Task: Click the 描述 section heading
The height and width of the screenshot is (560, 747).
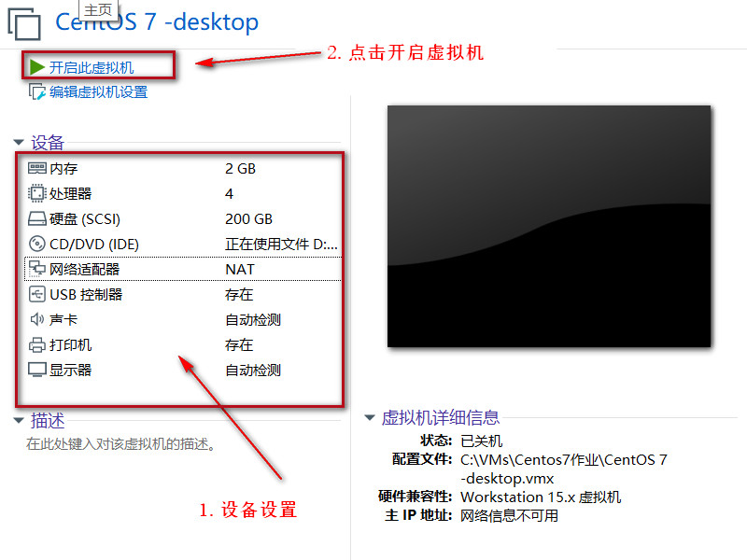Action: click(x=48, y=421)
